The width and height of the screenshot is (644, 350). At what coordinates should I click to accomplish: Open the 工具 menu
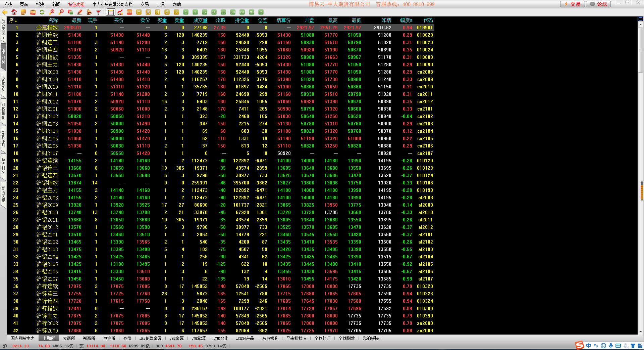161,4
